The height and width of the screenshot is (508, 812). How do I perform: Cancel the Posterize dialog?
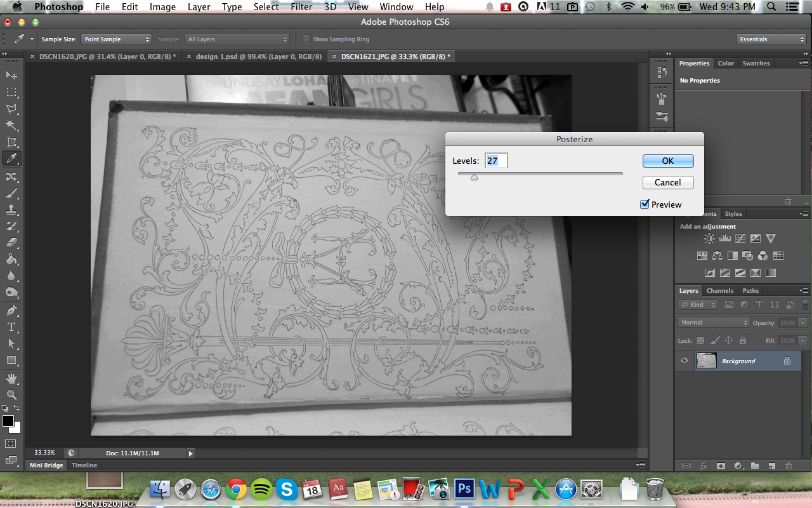pyautogui.click(x=668, y=182)
